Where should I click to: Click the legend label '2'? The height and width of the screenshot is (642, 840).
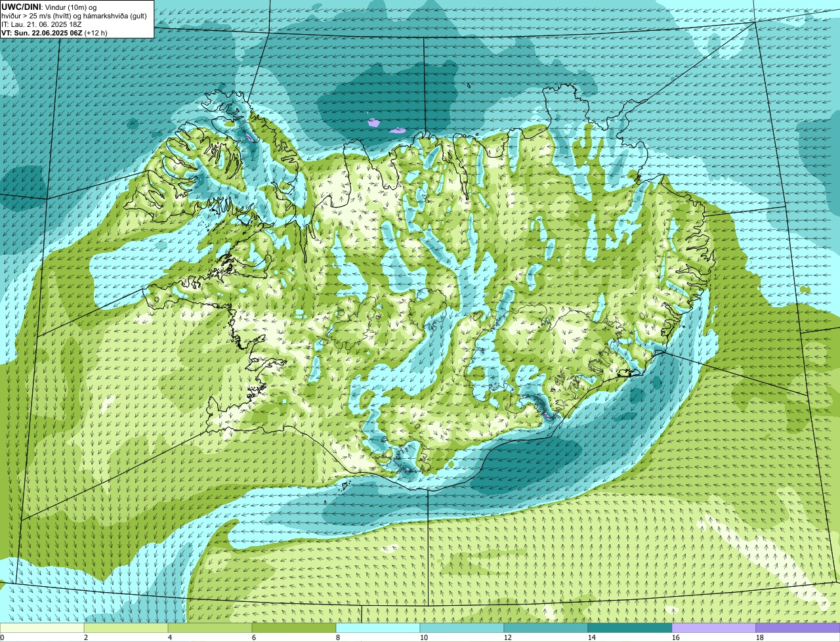point(86,637)
